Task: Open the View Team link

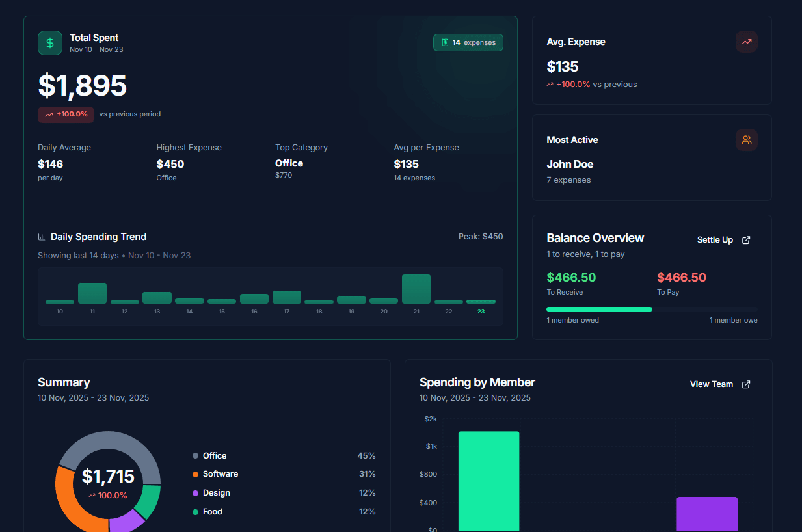Action: 712,384
